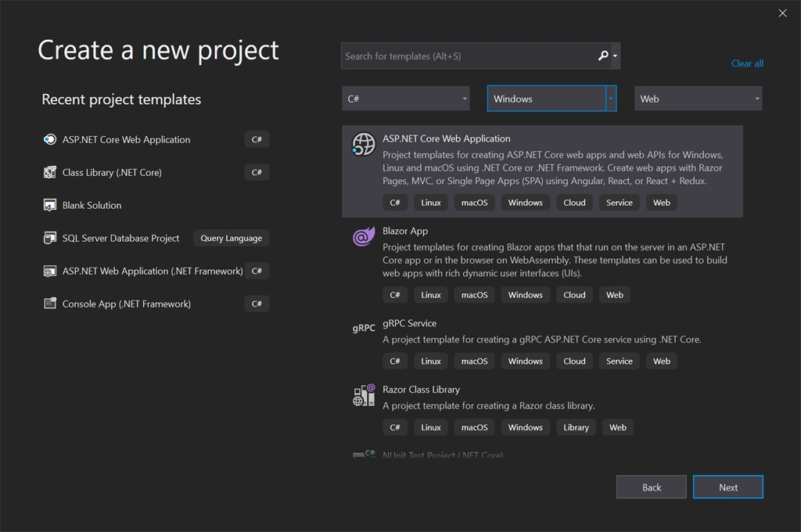The width and height of the screenshot is (801, 532).
Task: Click the Console App (.NET Framework) icon
Action: point(49,304)
